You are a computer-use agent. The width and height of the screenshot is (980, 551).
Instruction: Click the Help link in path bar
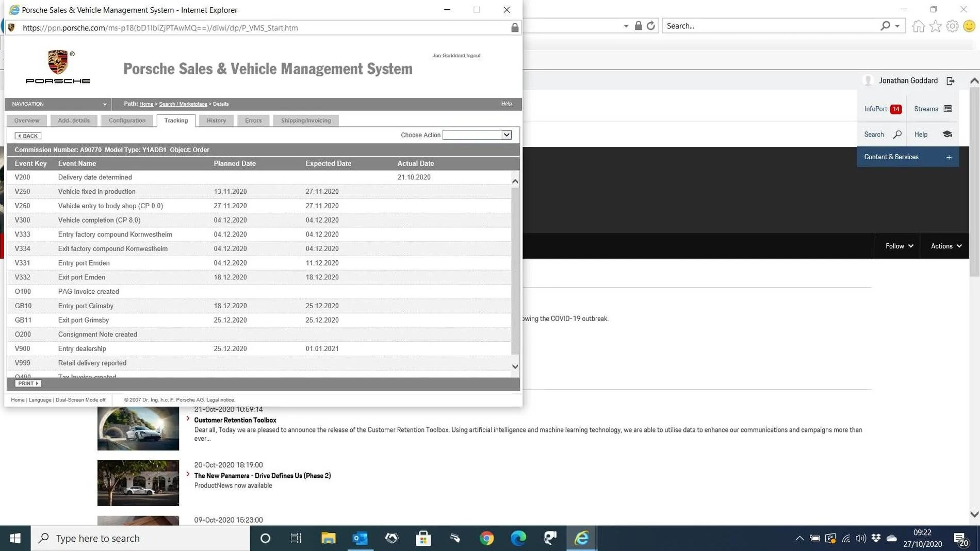click(x=507, y=104)
